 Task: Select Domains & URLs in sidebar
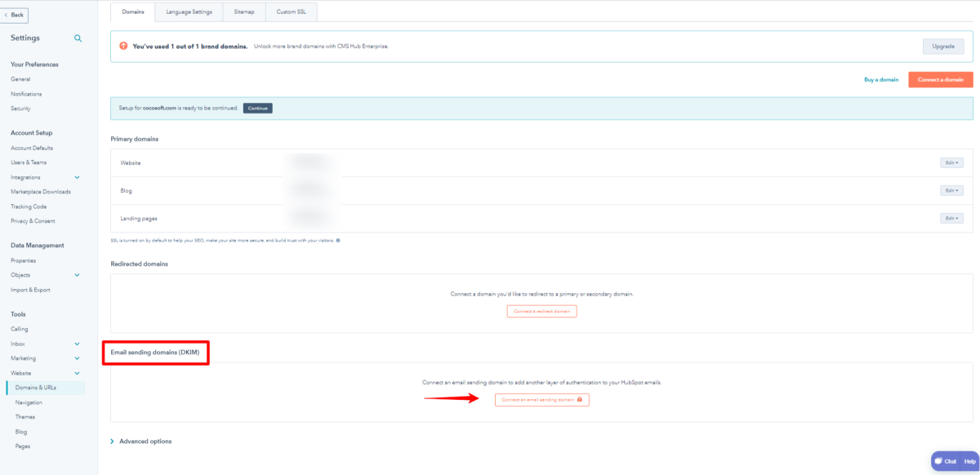click(x=45, y=388)
